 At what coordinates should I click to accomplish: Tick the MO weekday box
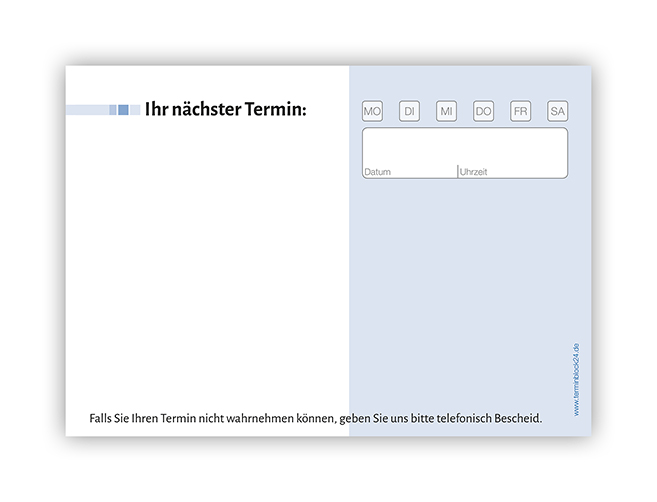point(372,112)
